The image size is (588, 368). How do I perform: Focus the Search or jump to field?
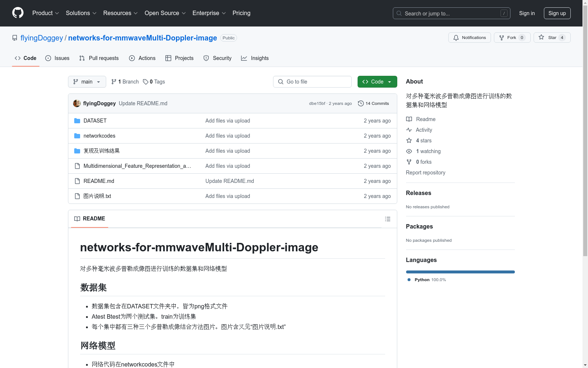point(451,13)
